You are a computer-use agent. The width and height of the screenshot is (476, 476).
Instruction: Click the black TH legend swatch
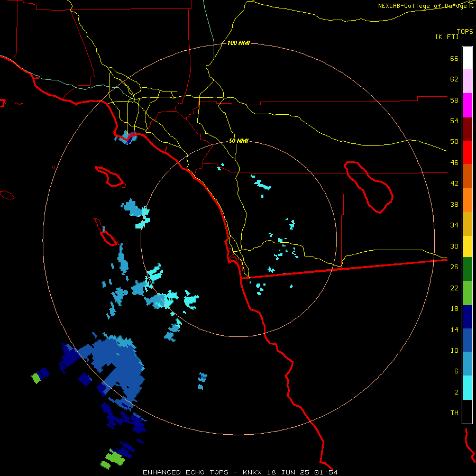(467, 411)
